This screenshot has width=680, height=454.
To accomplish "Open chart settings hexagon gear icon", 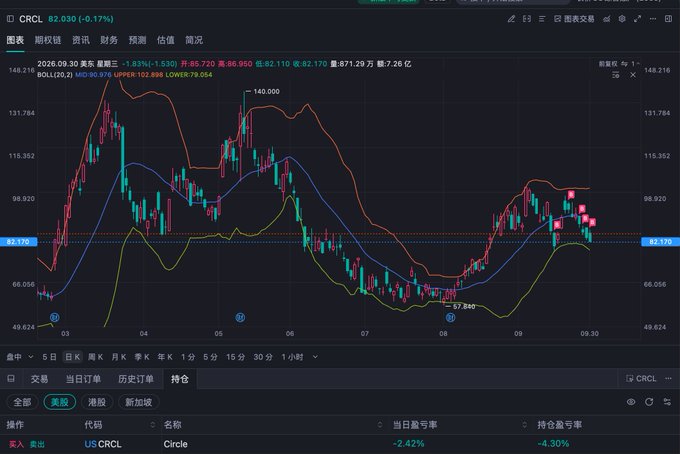I will coord(622,19).
